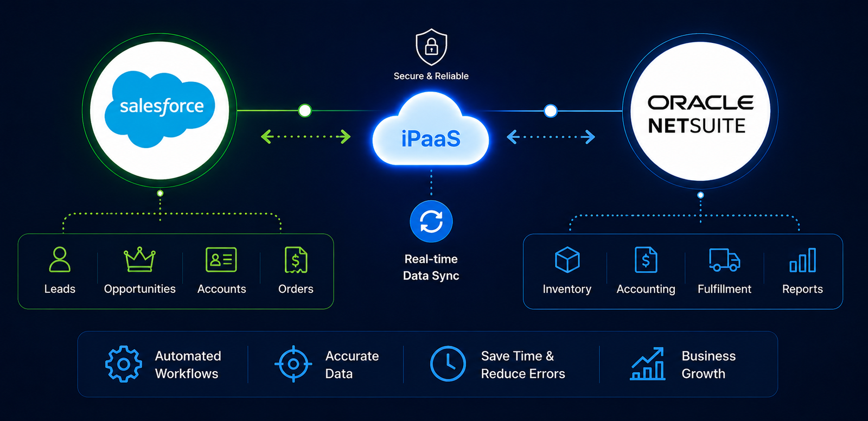Click the Automated Workflows gear icon
868x421 pixels.
(x=124, y=364)
